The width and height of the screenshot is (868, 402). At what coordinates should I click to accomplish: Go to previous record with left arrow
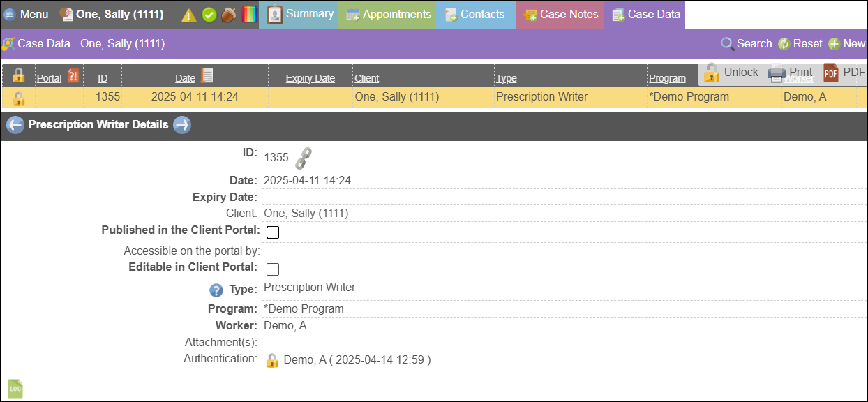point(15,125)
